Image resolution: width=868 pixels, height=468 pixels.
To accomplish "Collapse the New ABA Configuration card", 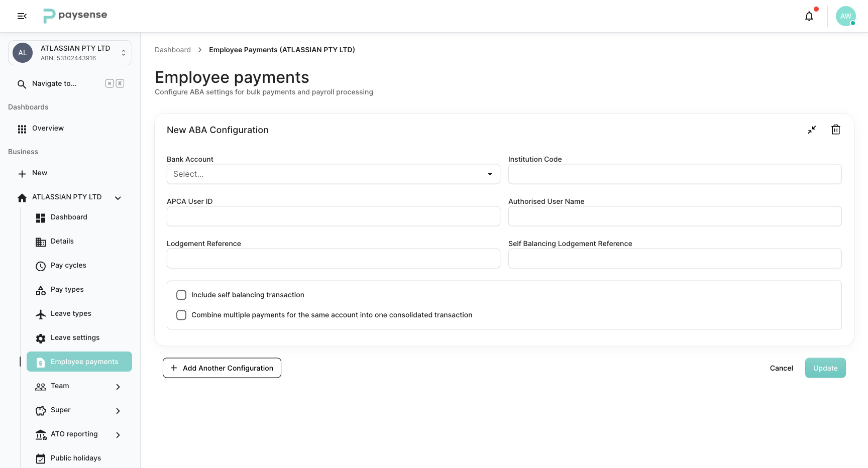I will (812, 130).
